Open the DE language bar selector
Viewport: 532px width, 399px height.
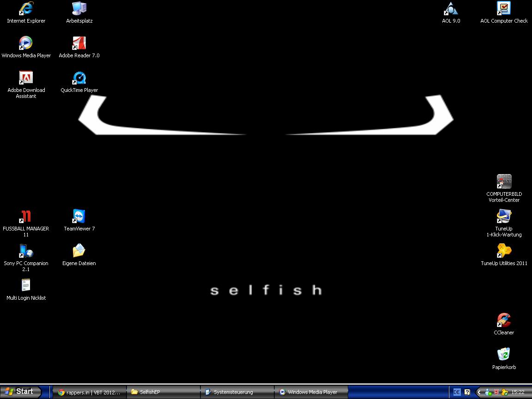point(457,392)
